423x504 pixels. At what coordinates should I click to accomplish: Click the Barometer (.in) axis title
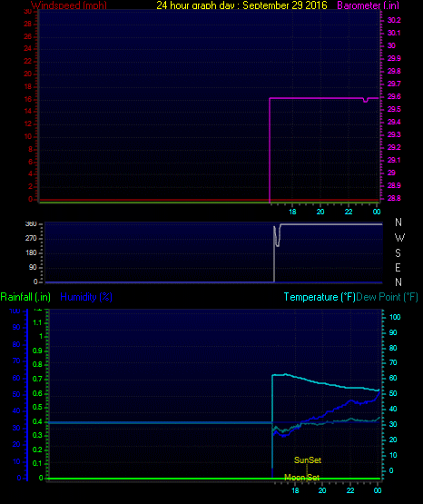point(368,5)
